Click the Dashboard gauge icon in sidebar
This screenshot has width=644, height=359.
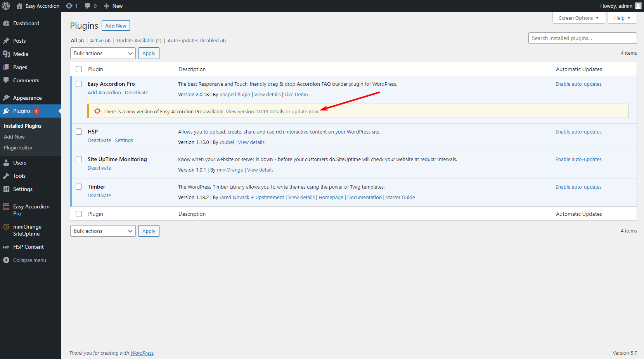(x=6, y=23)
